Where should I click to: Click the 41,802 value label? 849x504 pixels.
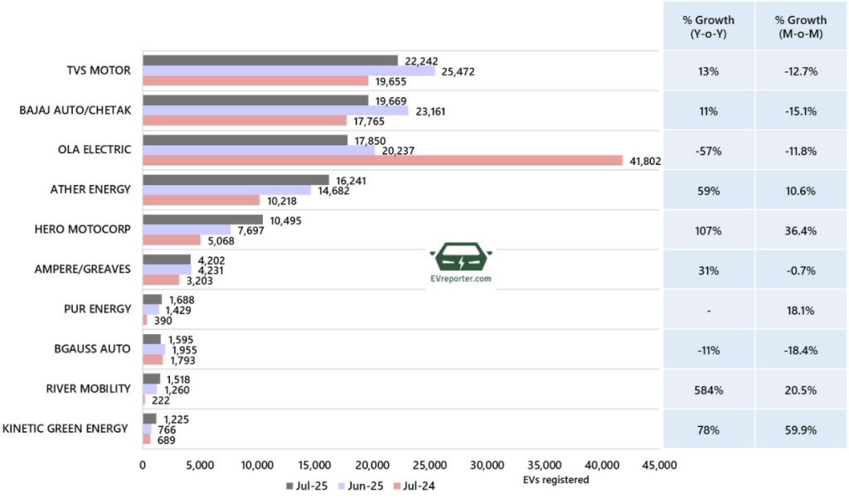[x=645, y=162]
